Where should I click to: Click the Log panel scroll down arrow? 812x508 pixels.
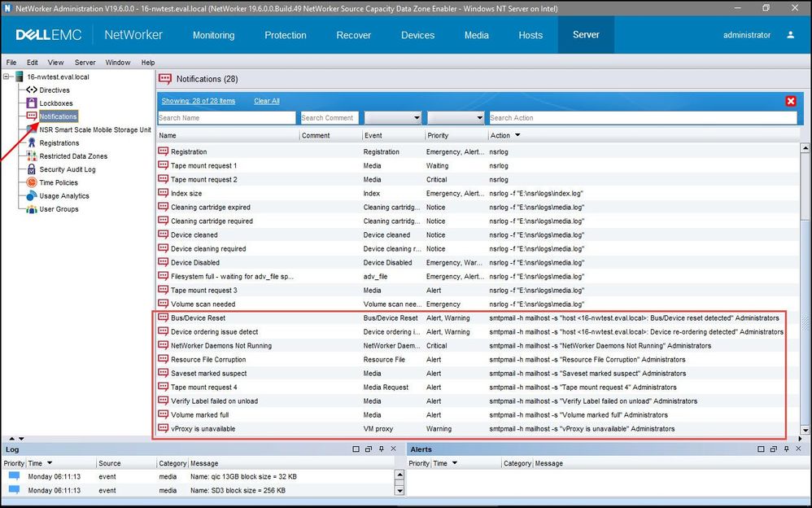(399, 490)
